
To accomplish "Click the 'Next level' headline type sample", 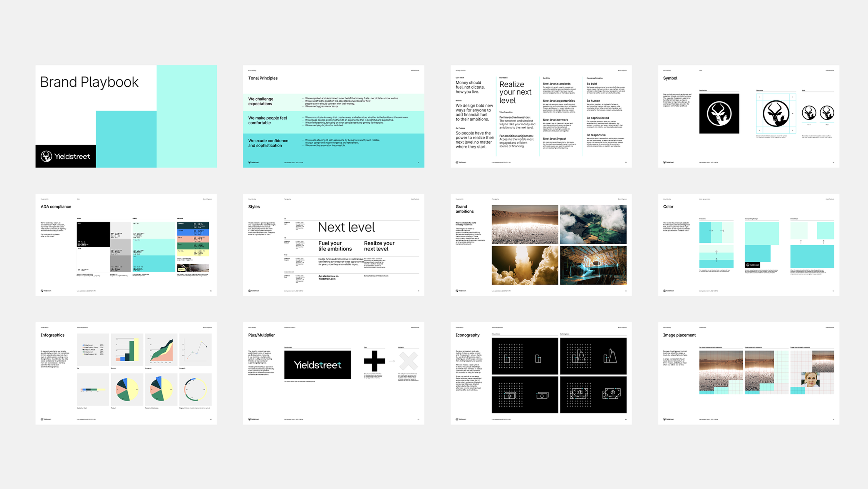I will point(347,227).
